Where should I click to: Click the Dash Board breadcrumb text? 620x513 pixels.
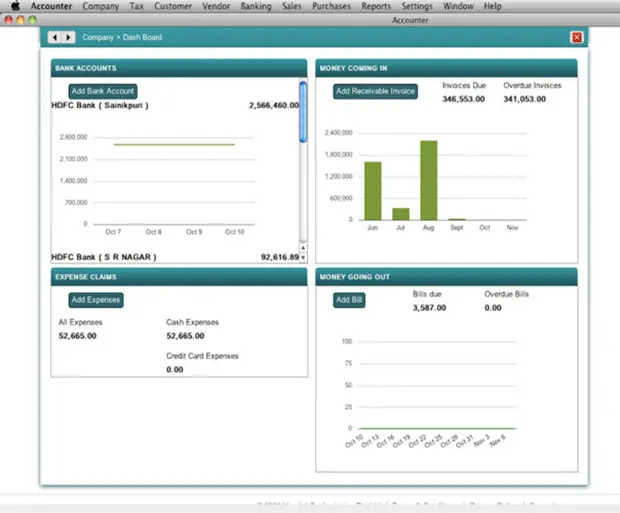pos(142,37)
